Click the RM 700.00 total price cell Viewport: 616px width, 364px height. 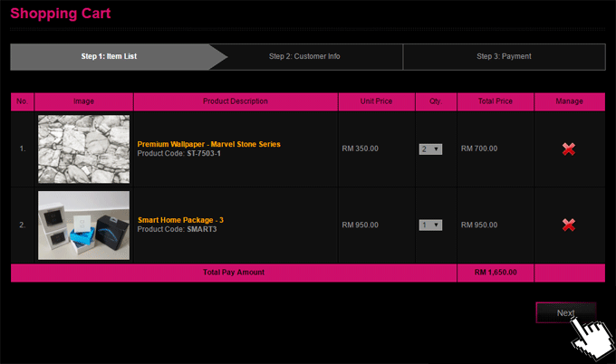click(479, 148)
